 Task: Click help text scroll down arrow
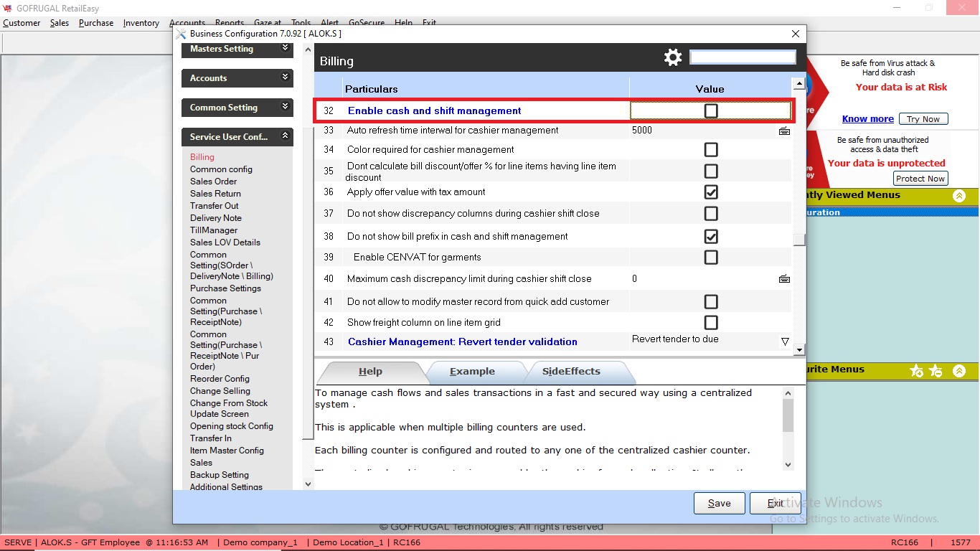pyautogui.click(x=788, y=464)
